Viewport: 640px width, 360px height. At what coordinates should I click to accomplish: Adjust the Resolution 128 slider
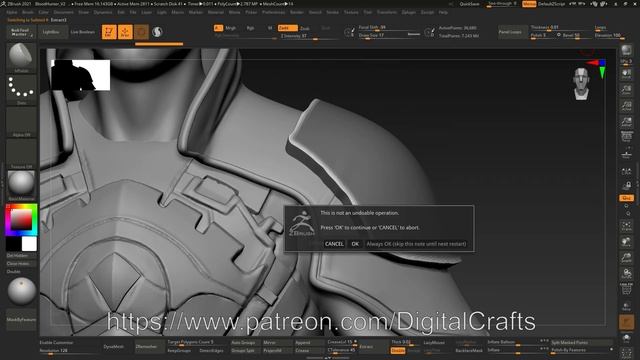[x=69, y=351]
